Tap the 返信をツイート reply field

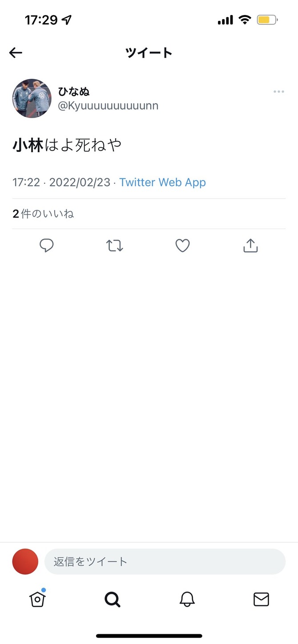165,561
